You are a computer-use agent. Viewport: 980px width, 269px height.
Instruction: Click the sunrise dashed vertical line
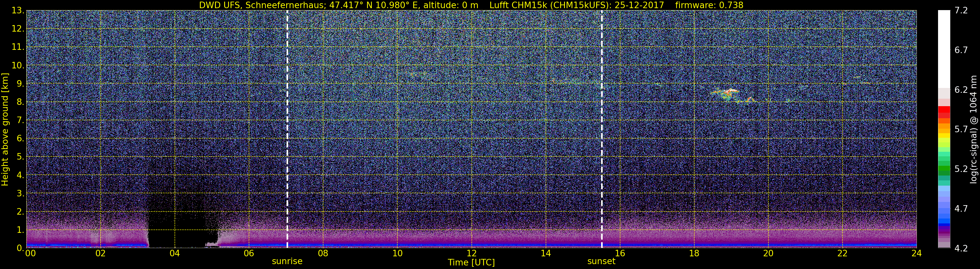[287, 129]
